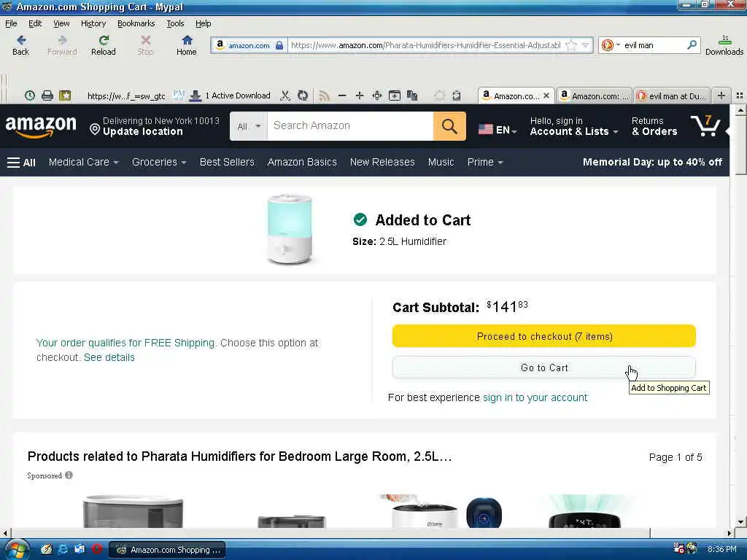Click the Amazon shopping cart icon
The image size is (747, 560).
click(705, 125)
